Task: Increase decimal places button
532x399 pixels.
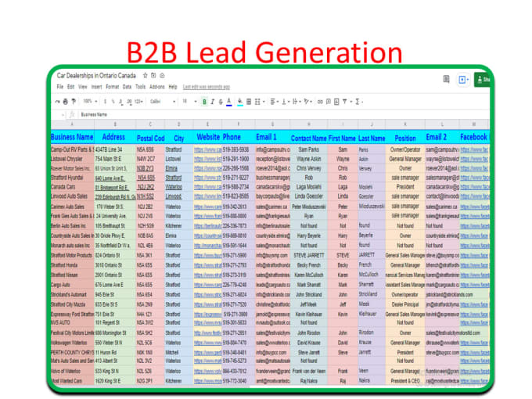Action: pyautogui.click(x=129, y=102)
